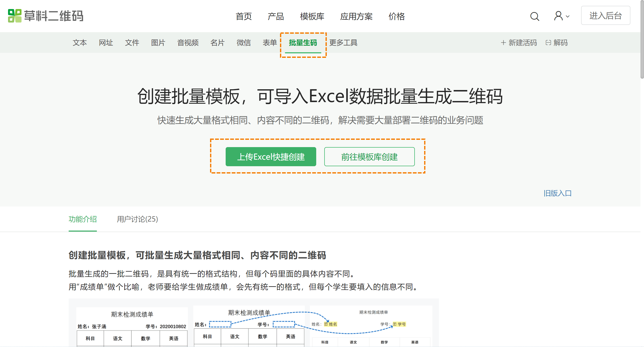
Task: Expand the user account dropdown arrow
Action: pos(568,17)
